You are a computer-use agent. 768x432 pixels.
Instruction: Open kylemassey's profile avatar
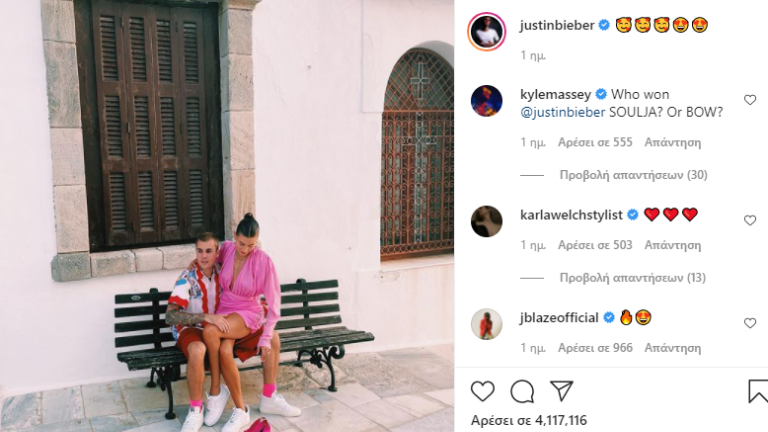coord(486,101)
